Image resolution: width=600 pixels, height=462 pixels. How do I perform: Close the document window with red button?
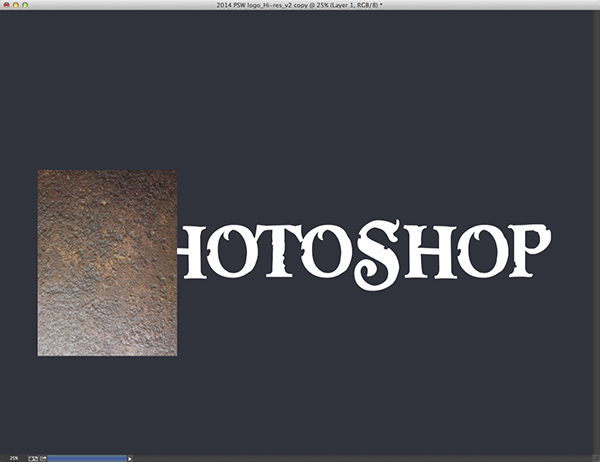(7, 5)
